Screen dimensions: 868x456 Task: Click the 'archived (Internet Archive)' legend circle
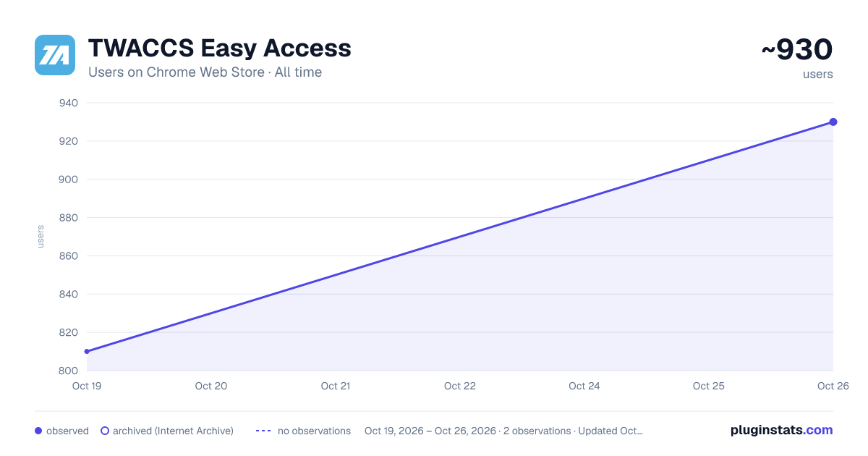click(x=104, y=431)
